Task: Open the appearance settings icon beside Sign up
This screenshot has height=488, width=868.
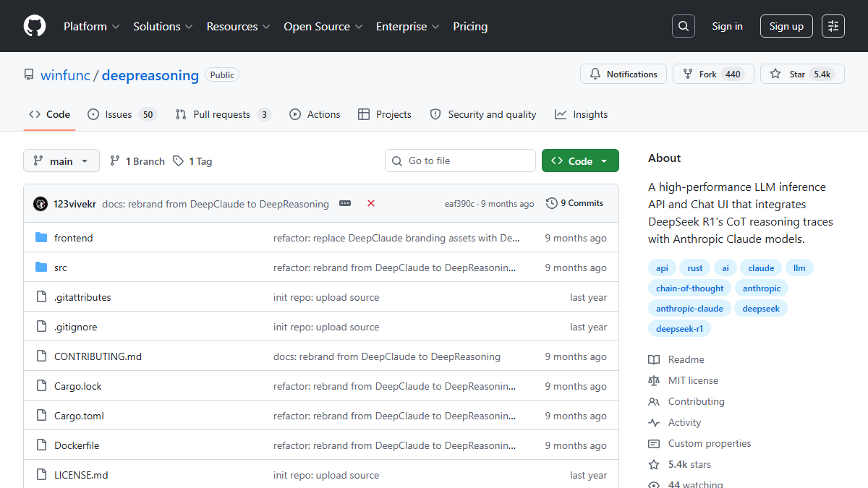Action: [x=833, y=26]
